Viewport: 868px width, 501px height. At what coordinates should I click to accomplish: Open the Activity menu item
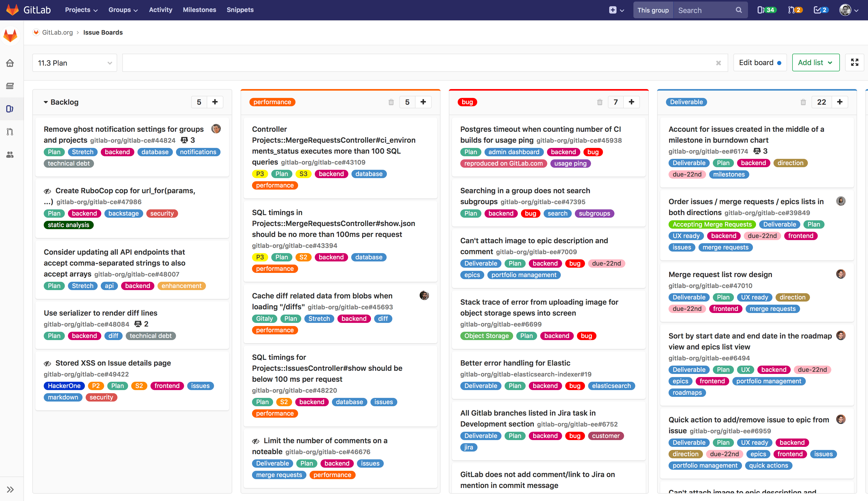coord(160,10)
